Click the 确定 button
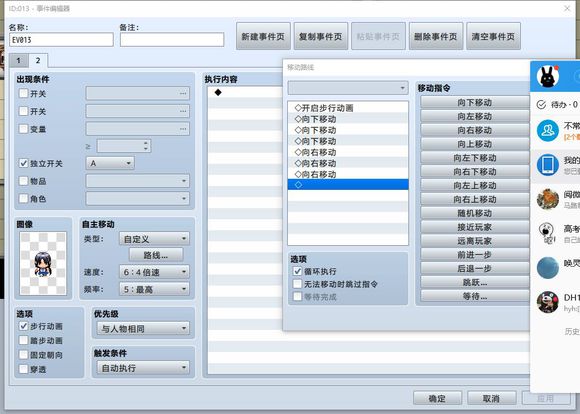The width and height of the screenshot is (580, 414). click(437, 398)
